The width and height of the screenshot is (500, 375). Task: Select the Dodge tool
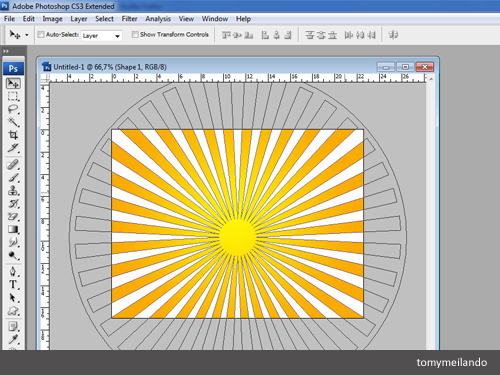[x=13, y=255]
